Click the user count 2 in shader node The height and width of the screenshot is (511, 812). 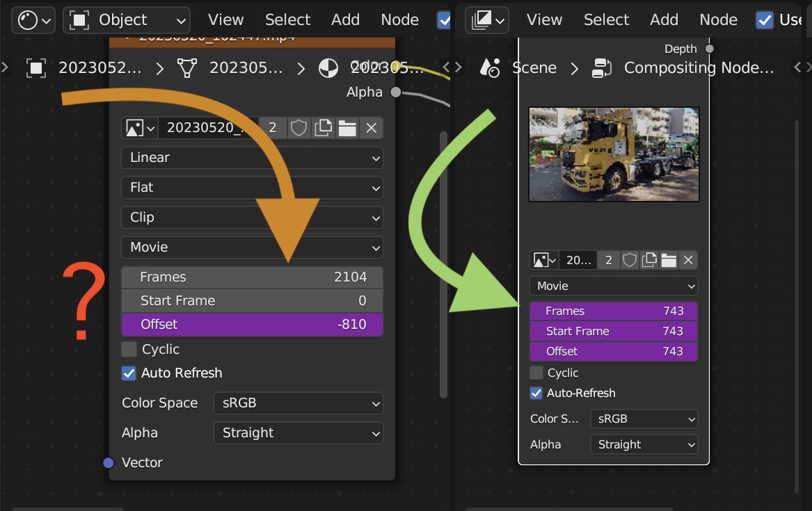tap(272, 128)
